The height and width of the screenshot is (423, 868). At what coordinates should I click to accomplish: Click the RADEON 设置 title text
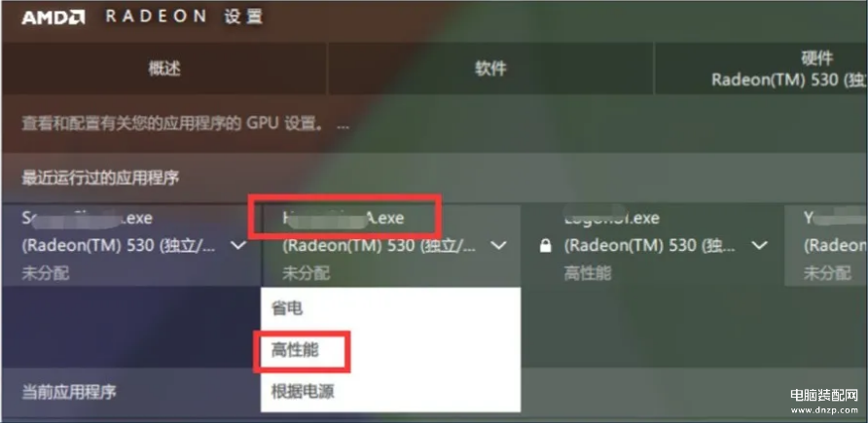[x=184, y=17]
